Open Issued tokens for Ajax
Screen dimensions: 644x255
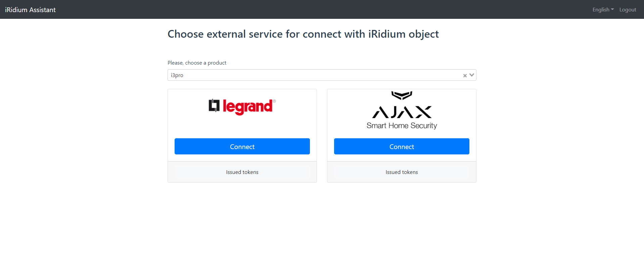(402, 172)
